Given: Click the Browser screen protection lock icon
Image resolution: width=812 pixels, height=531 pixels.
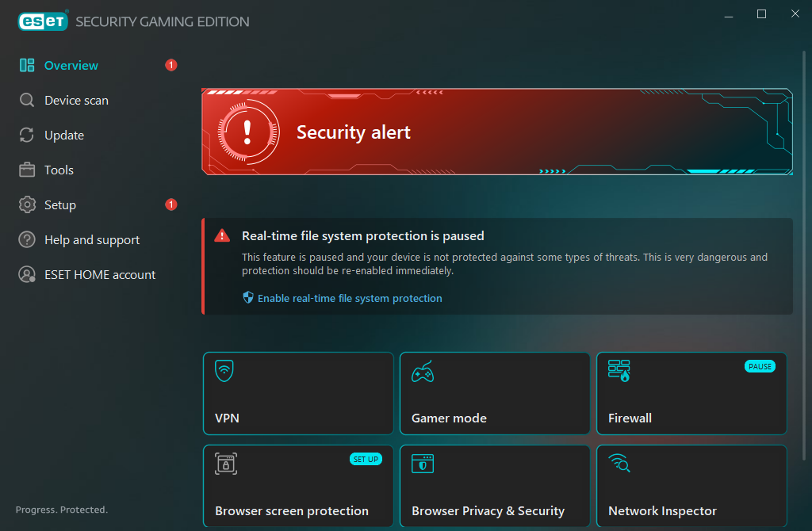Looking at the screenshot, I should (226, 464).
